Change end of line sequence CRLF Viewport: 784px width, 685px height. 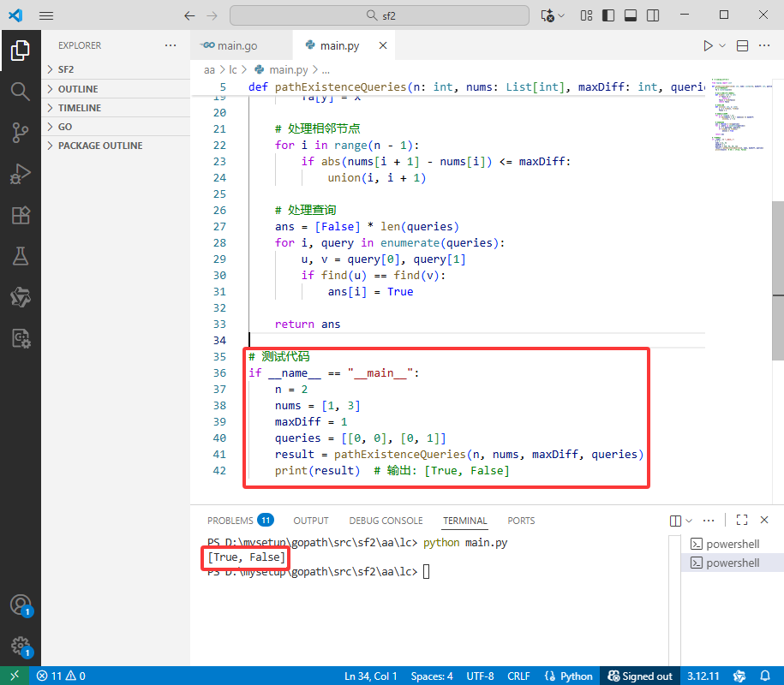coord(518,676)
